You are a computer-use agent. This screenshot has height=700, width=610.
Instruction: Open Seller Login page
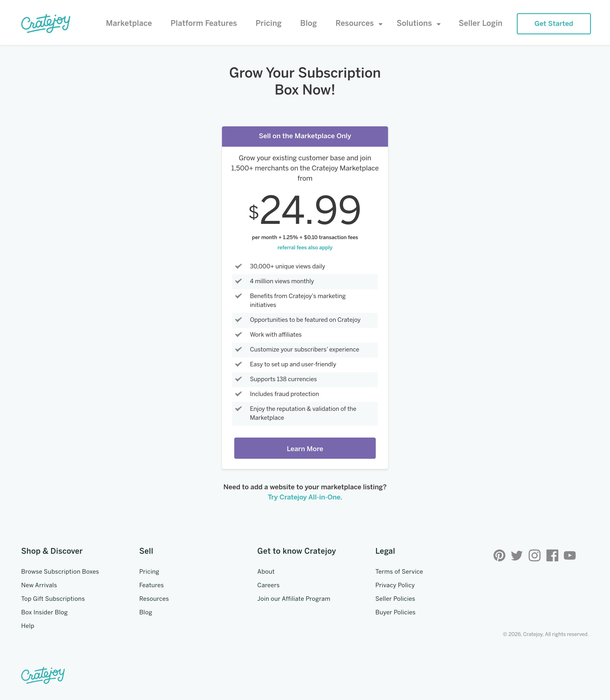click(480, 23)
